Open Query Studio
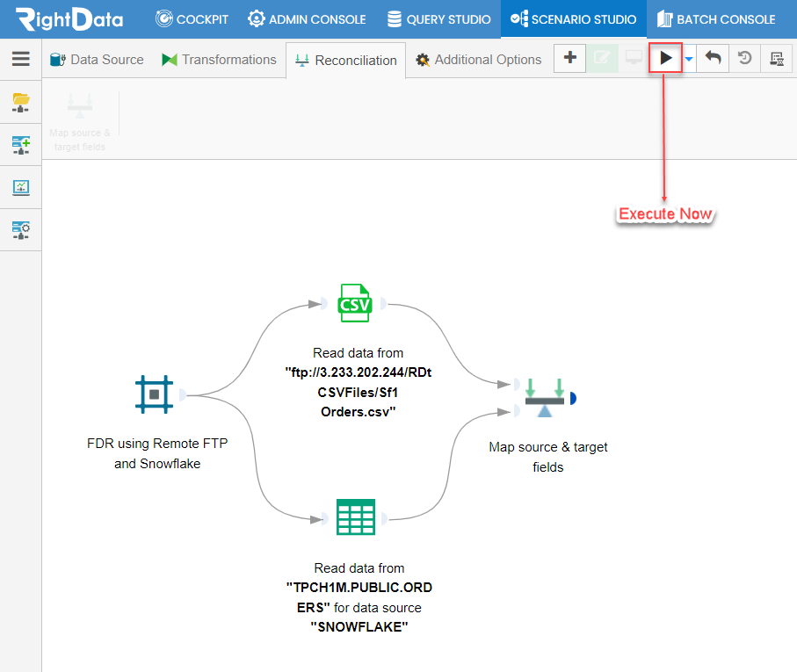797x672 pixels. [438, 19]
